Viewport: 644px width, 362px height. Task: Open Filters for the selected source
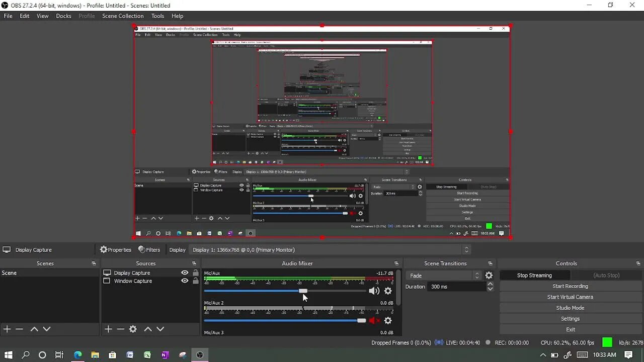[x=149, y=250]
